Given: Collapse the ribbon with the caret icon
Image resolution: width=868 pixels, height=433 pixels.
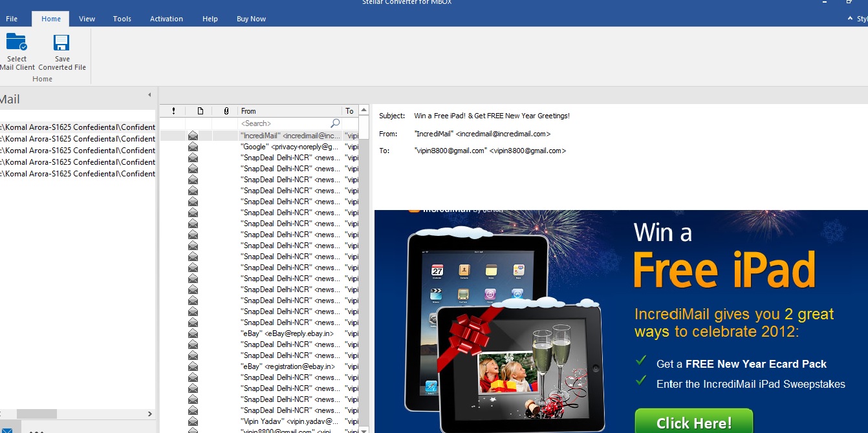Looking at the screenshot, I should [851, 19].
